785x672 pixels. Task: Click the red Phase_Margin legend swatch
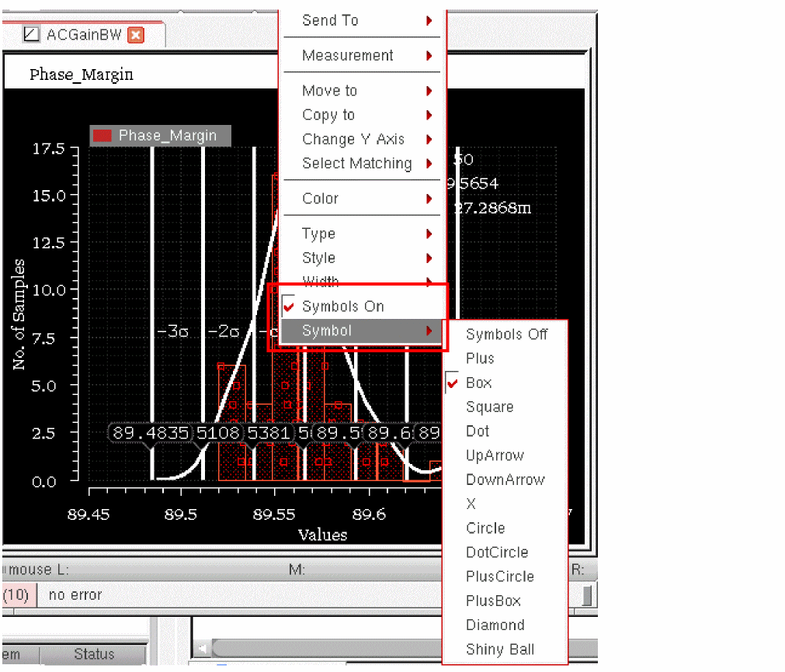(102, 136)
